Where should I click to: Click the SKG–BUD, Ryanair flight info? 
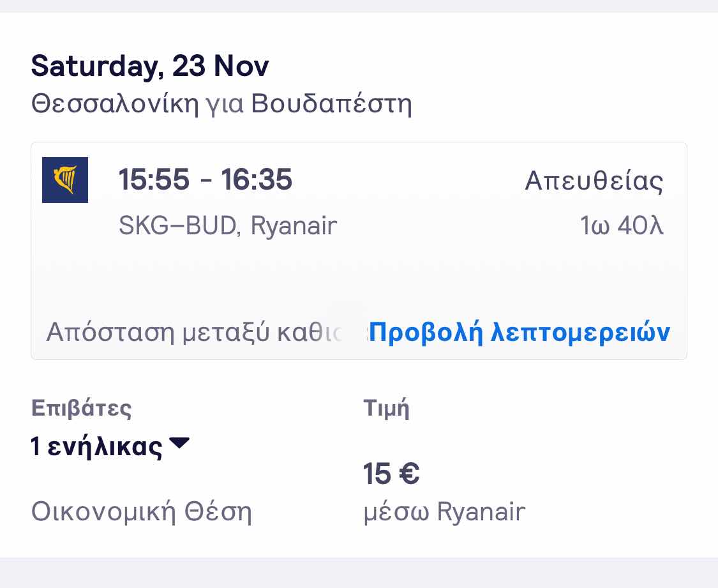tap(227, 226)
